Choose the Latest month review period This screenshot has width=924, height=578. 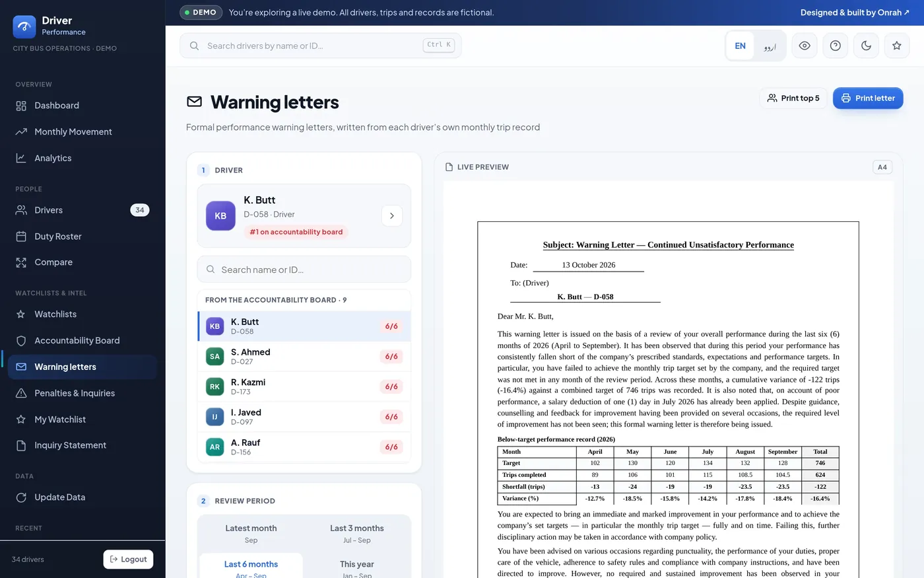251,534
